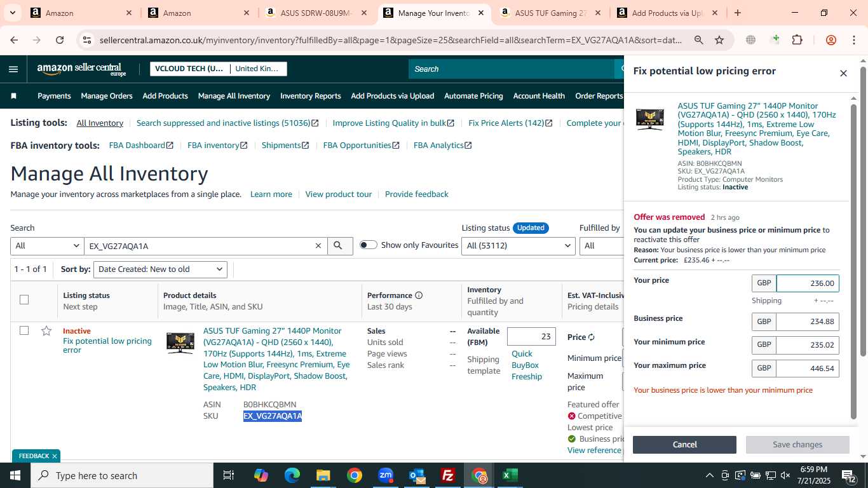
Task: Open Manage Orders menu
Action: coord(107,96)
